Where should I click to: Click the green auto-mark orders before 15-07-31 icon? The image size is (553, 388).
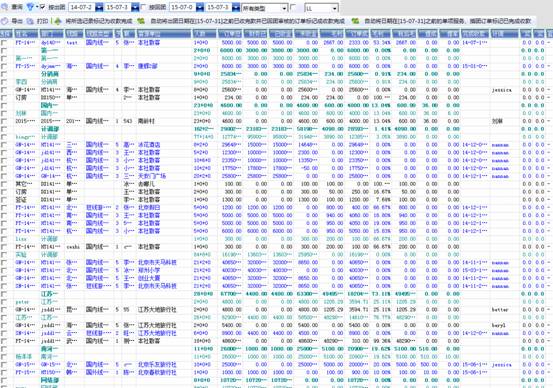click(x=141, y=21)
